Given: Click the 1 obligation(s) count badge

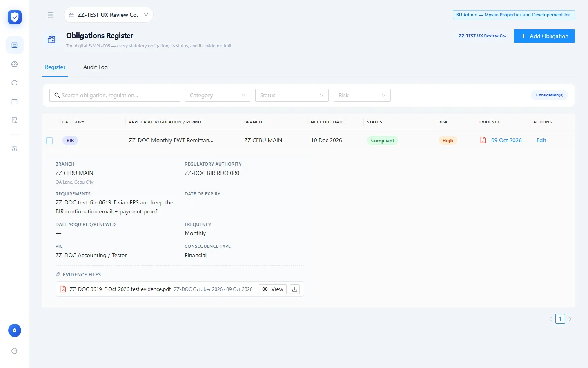Looking at the screenshot, I should (x=550, y=95).
